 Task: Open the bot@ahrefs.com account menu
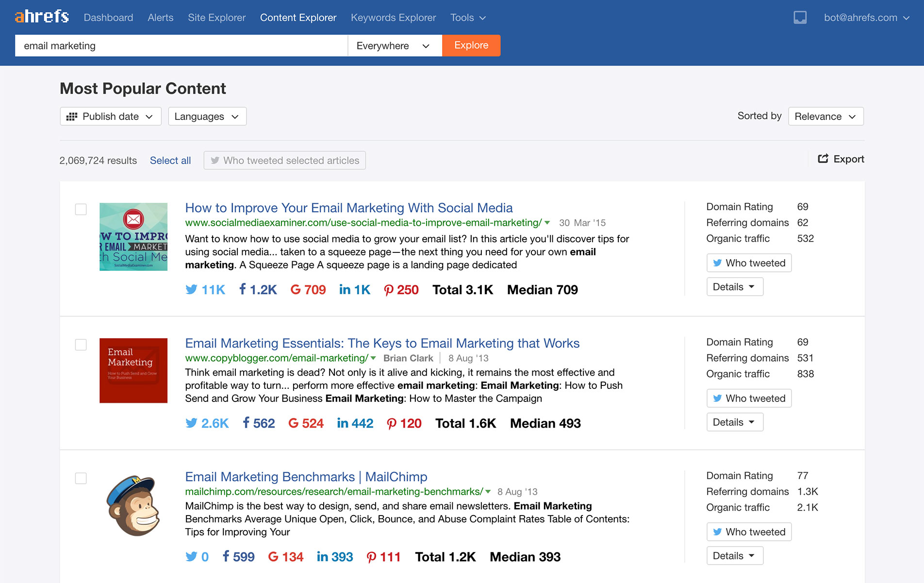(866, 17)
